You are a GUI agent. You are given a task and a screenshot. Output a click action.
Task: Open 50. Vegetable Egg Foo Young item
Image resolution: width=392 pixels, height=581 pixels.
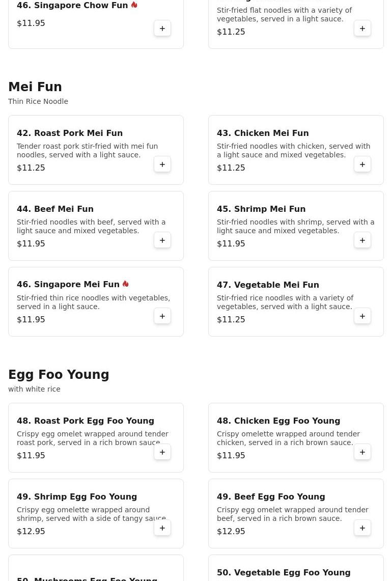(x=284, y=572)
